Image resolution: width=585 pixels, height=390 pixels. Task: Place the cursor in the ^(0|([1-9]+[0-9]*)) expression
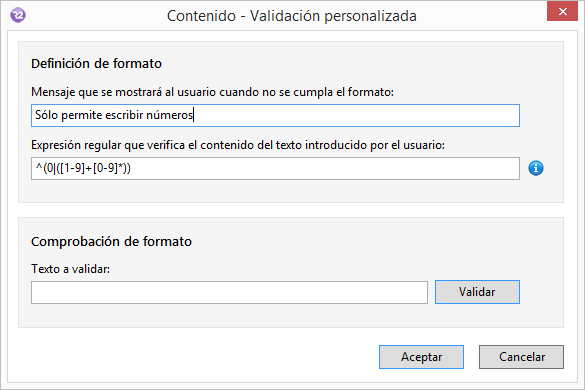coord(83,168)
